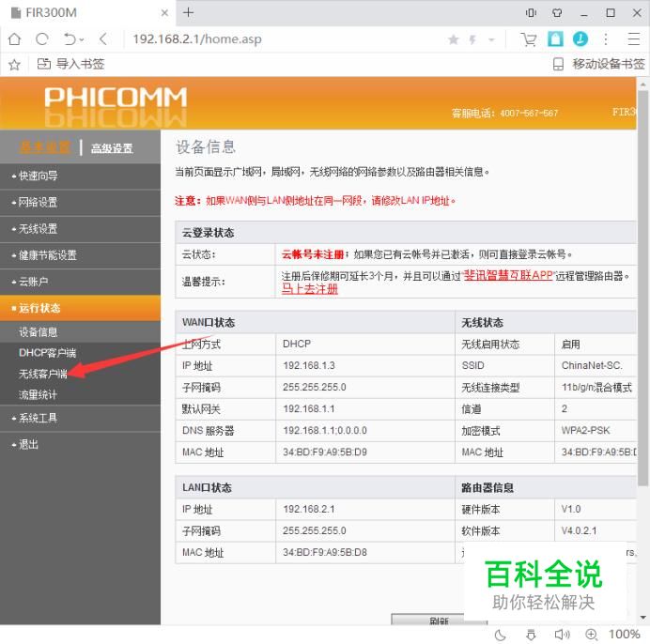This screenshot has width=650, height=644.
Task: Switch to 高级设置 advanced settings tab
Action: point(112,148)
